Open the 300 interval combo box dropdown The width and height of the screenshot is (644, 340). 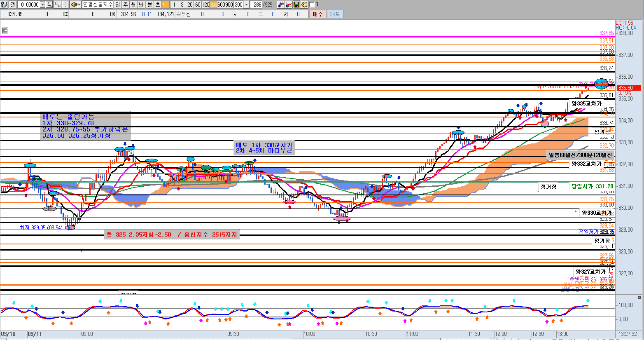tap(247, 5)
